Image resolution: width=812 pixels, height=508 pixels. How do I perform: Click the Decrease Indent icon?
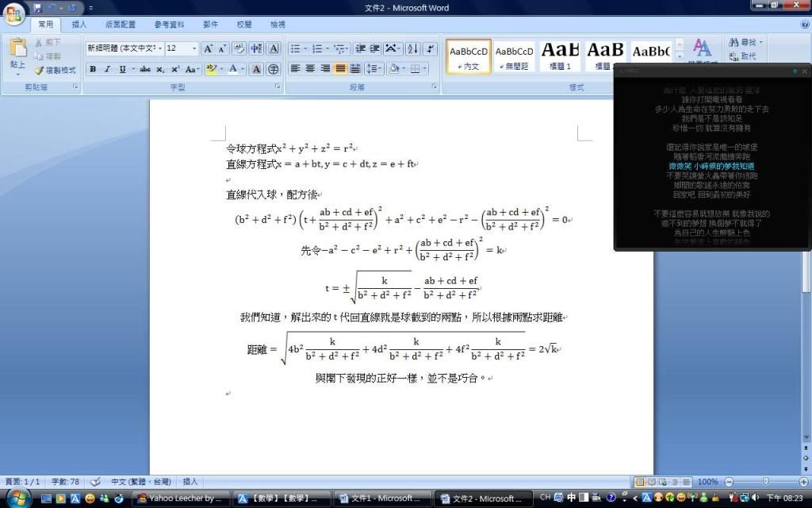pyautogui.click(x=361, y=48)
